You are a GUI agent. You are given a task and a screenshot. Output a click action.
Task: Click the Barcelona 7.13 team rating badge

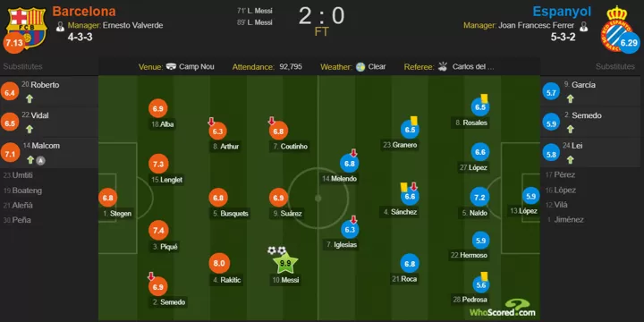pos(13,44)
